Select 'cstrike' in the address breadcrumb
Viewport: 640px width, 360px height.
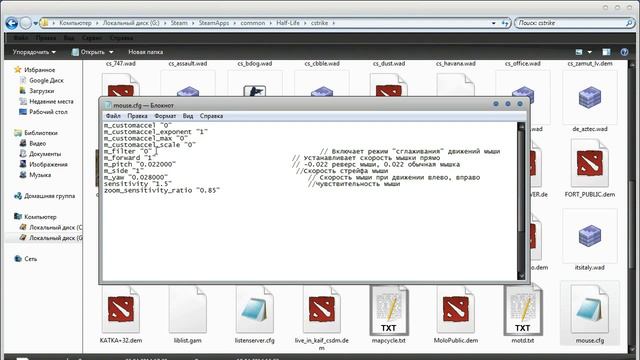tap(319, 23)
